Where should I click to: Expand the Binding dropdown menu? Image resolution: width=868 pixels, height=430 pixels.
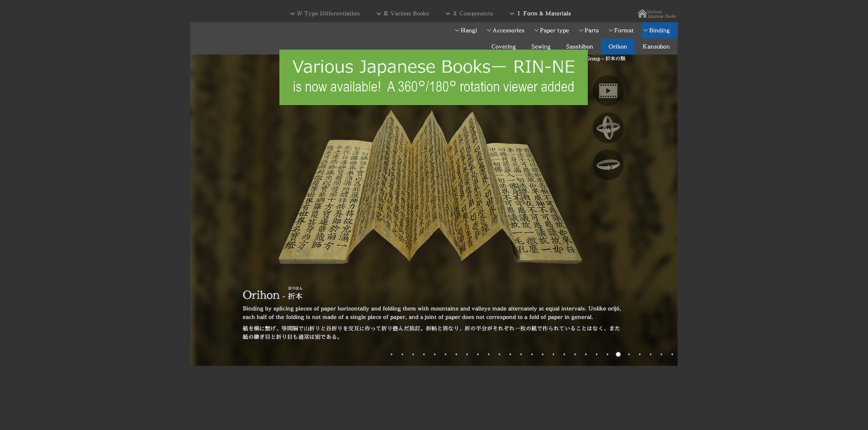[659, 30]
